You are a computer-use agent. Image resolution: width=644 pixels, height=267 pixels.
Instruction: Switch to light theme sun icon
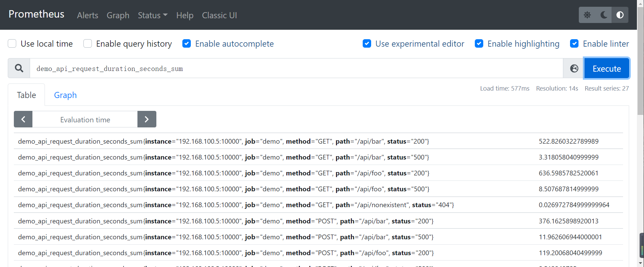(x=587, y=15)
